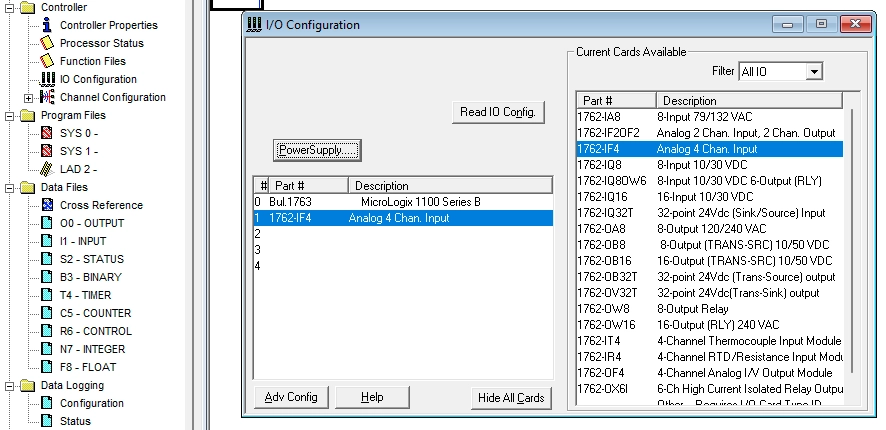Click the F8 - FLOAT data file icon
The width and height of the screenshot is (886, 430).
[x=47, y=367]
